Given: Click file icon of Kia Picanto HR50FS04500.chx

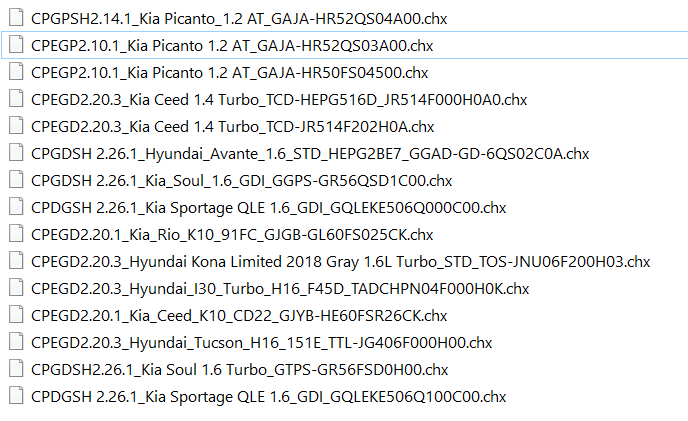Looking at the screenshot, I should [x=14, y=72].
